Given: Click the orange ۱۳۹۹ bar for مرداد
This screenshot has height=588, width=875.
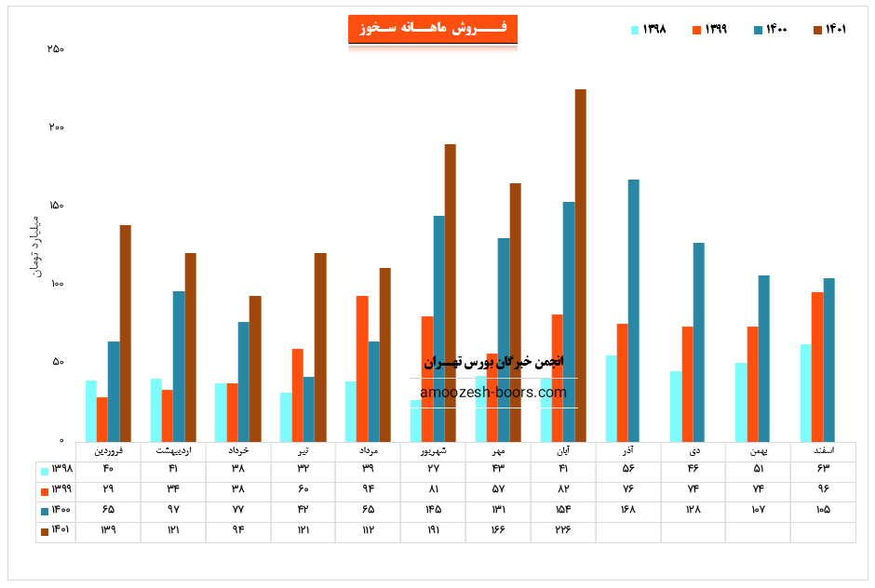Looking at the screenshot, I should pos(362,368).
